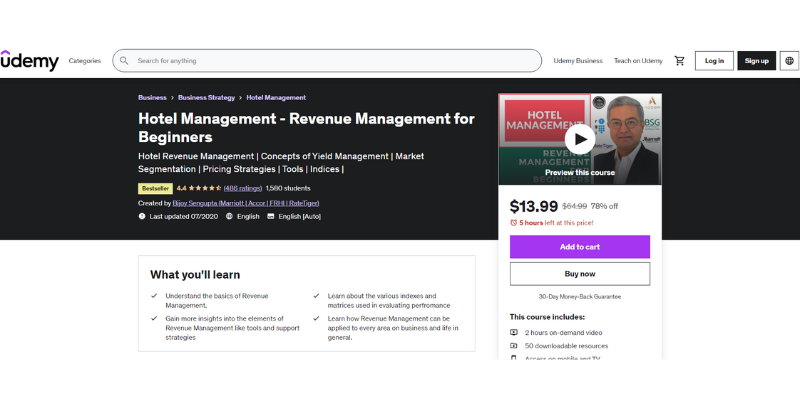800x400 pixels.
Task: Click the downloadable resources icon
Action: (x=514, y=346)
